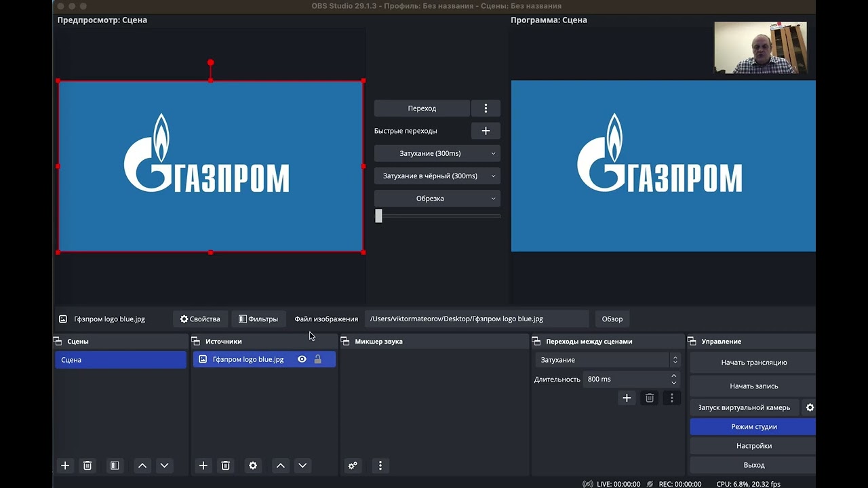Open scene filters icon in the Сцены panel
This screenshot has width=868, height=488.
pyautogui.click(x=115, y=466)
